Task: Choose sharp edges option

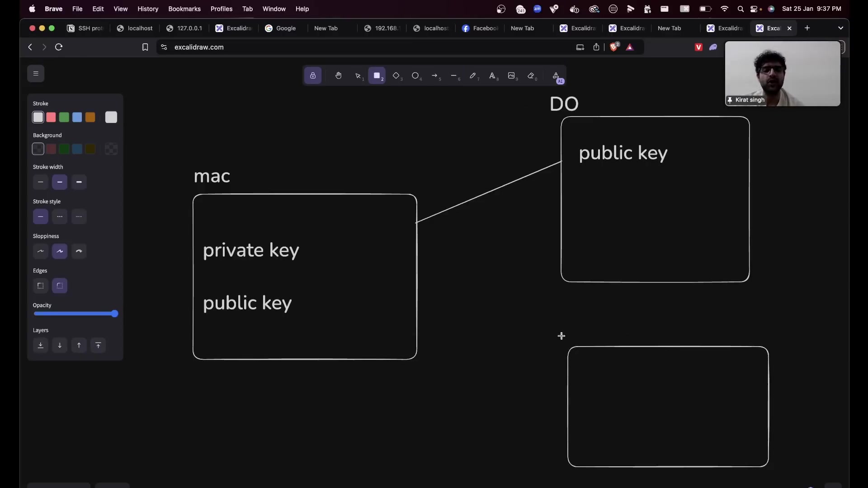Action: (40, 286)
